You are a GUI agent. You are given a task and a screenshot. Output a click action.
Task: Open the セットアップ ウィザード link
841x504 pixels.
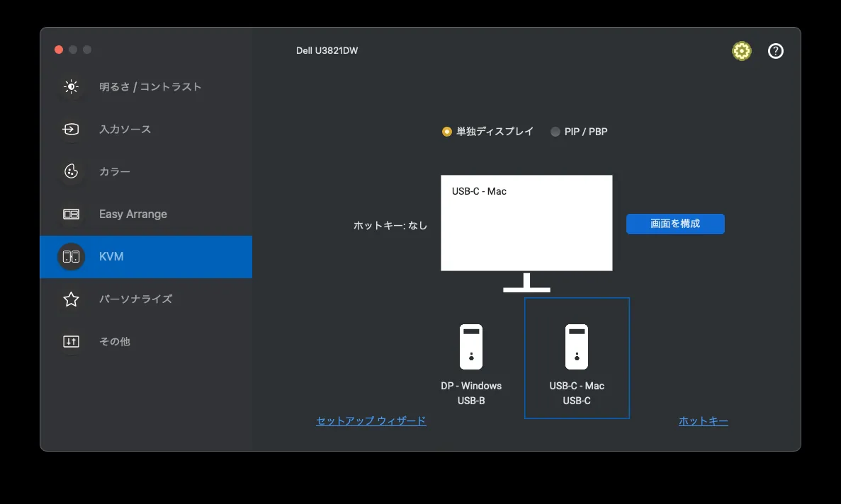pyautogui.click(x=371, y=421)
